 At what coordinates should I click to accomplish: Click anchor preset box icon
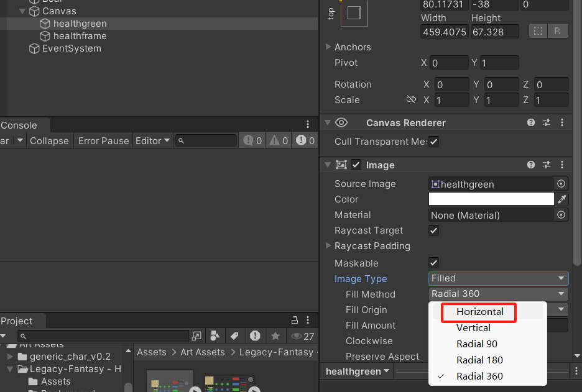pyautogui.click(x=354, y=13)
